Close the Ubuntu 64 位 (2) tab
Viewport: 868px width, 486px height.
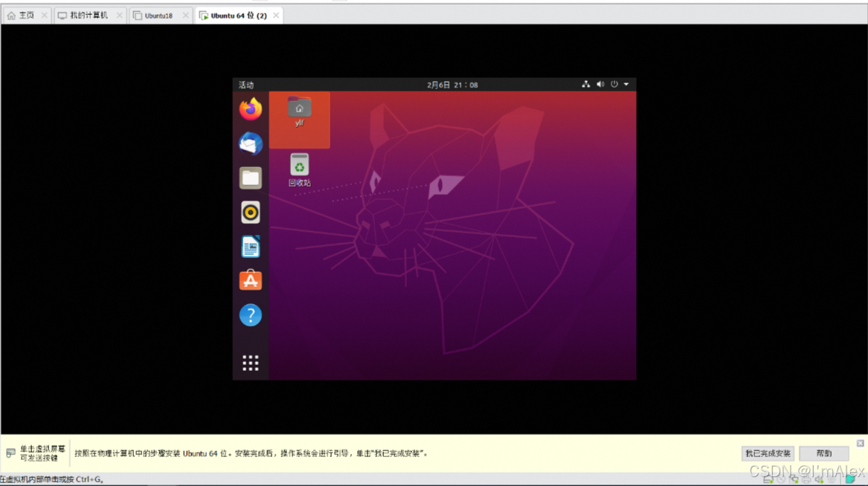click(x=276, y=16)
